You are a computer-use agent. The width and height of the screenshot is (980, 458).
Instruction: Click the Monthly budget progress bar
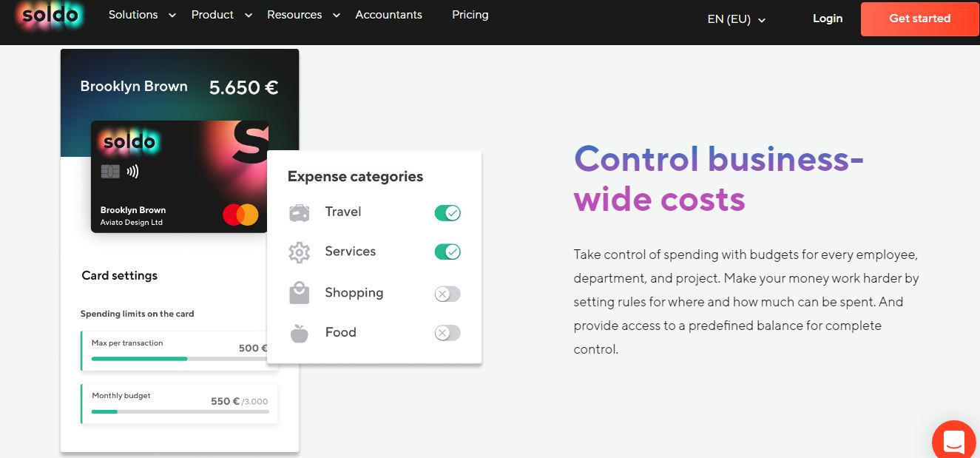click(180, 411)
